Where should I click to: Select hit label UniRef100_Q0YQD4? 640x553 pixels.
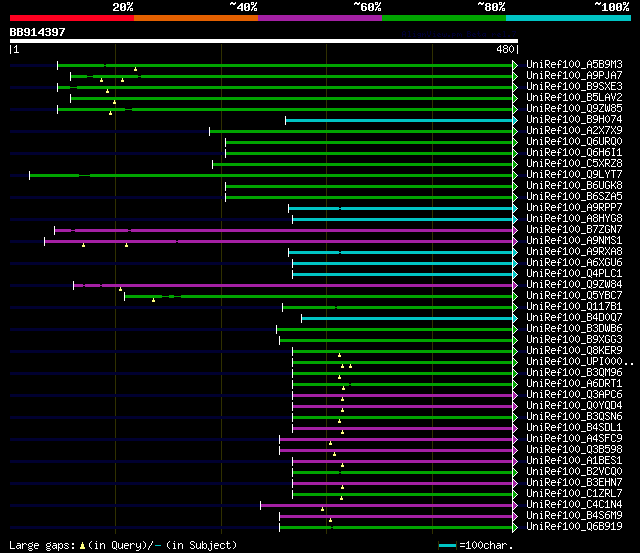click(574, 406)
